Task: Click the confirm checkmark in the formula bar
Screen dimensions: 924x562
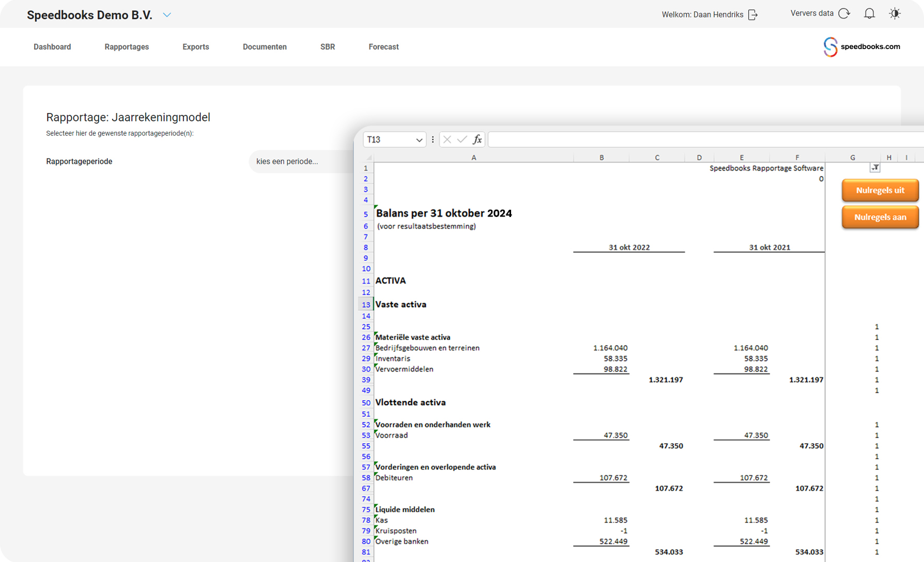Action: point(462,139)
